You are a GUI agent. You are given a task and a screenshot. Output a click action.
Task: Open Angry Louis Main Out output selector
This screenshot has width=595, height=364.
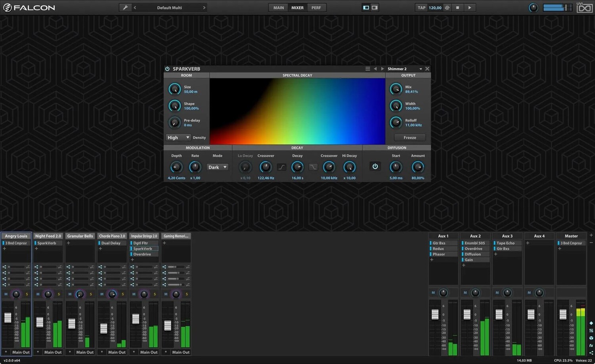click(x=21, y=352)
